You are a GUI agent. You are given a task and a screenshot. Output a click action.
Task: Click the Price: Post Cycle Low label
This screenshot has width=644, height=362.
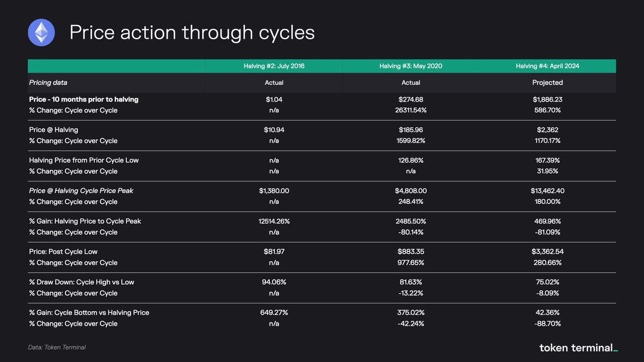tap(63, 252)
